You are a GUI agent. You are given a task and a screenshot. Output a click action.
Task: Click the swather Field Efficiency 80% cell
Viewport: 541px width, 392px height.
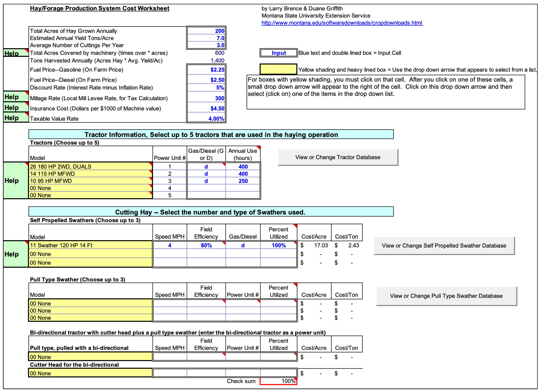pos(206,245)
